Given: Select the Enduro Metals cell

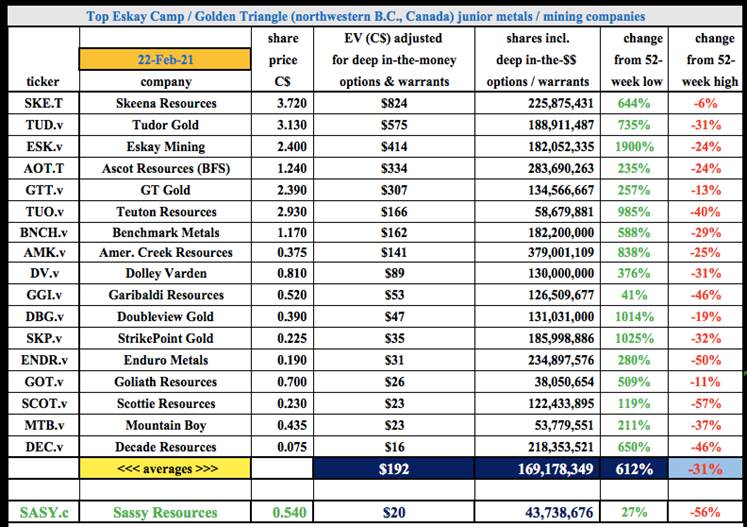Looking at the screenshot, I should 165,360.
